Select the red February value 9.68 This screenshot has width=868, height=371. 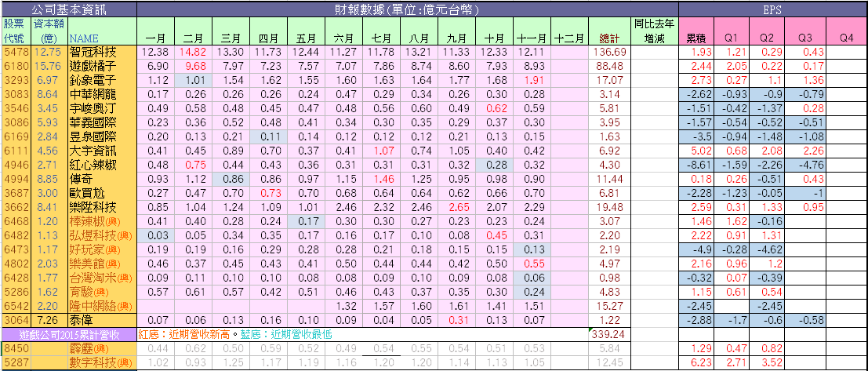pyautogui.click(x=193, y=66)
